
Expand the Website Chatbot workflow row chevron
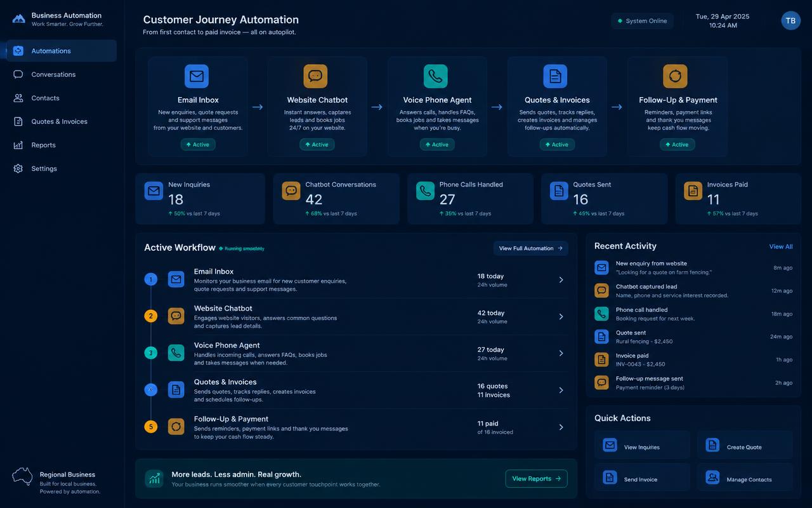click(x=561, y=317)
